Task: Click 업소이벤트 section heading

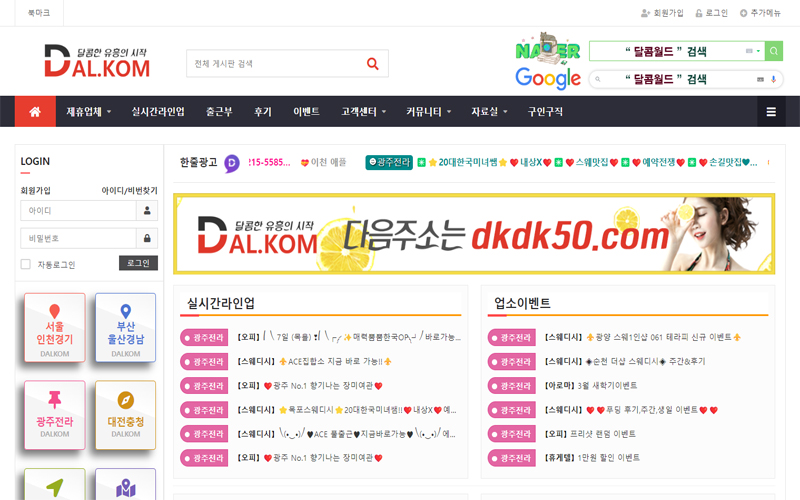Action: [522, 303]
